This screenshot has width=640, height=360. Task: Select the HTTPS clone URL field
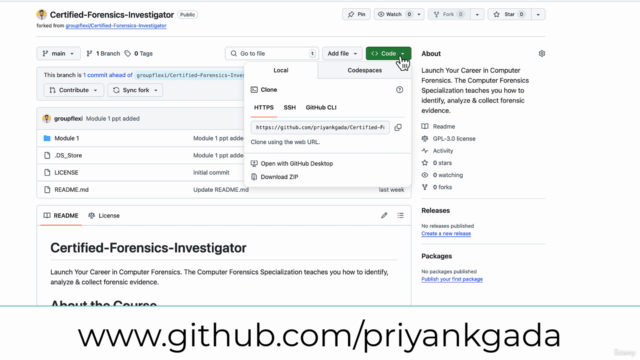click(320, 127)
